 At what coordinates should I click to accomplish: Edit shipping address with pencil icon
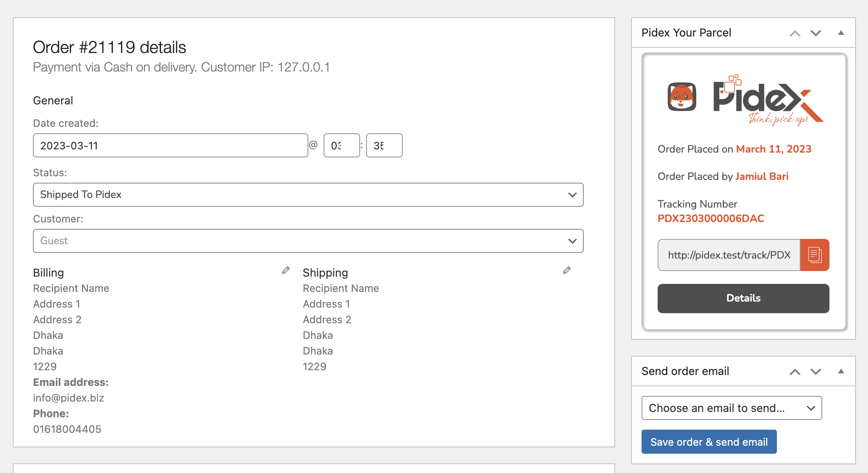click(x=566, y=271)
